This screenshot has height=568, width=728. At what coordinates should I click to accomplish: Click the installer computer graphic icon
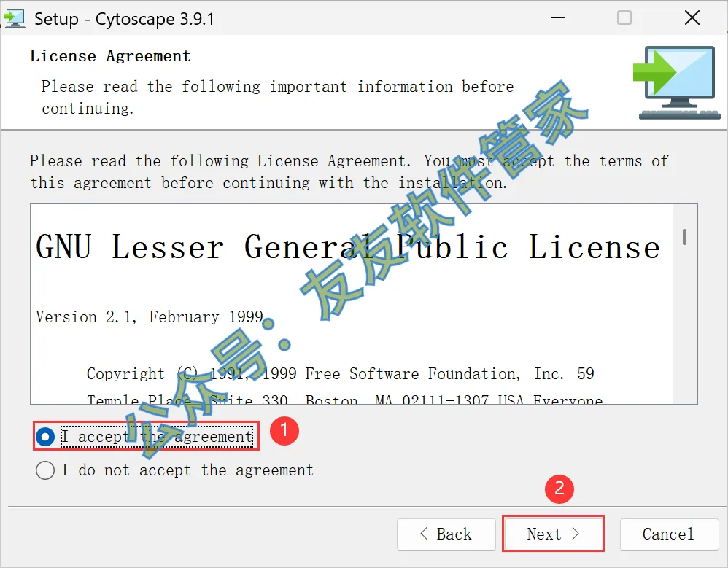676,82
